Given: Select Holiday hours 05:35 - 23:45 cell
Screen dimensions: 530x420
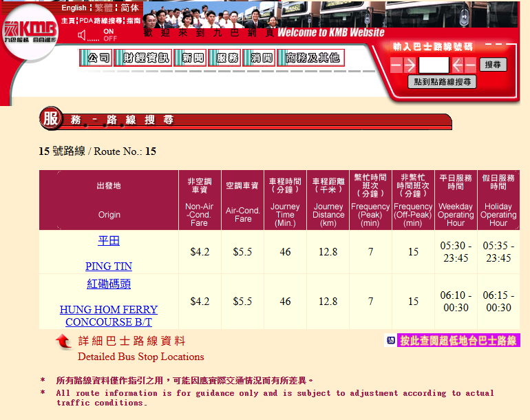Looking at the screenshot, I should (x=498, y=252).
